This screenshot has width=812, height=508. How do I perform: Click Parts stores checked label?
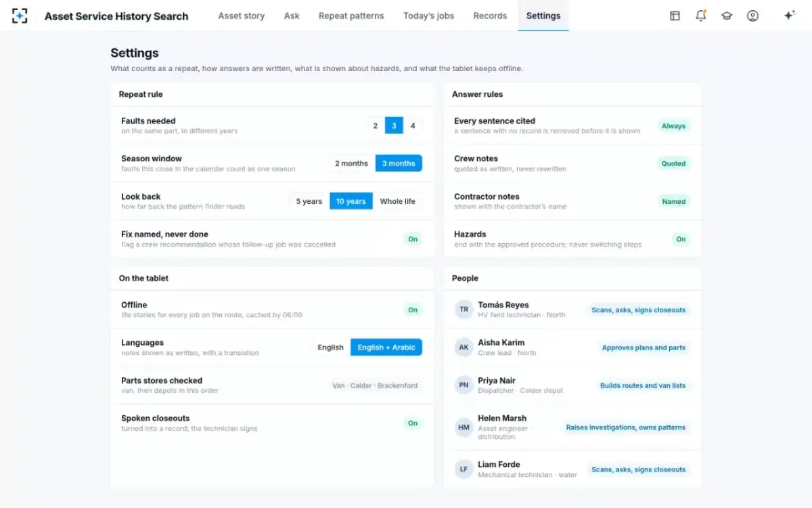click(162, 381)
